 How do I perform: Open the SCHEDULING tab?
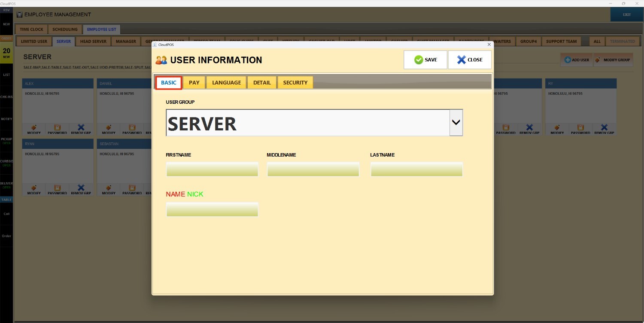[x=65, y=29]
